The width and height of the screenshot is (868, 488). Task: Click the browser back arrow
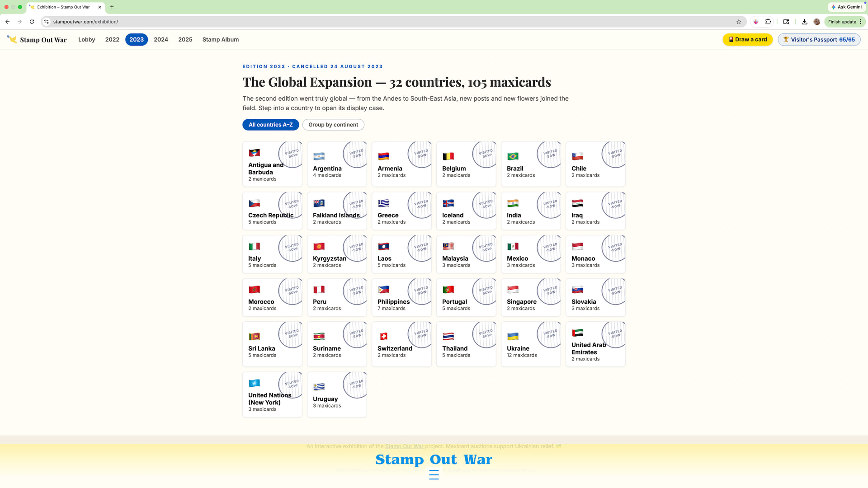click(x=8, y=22)
